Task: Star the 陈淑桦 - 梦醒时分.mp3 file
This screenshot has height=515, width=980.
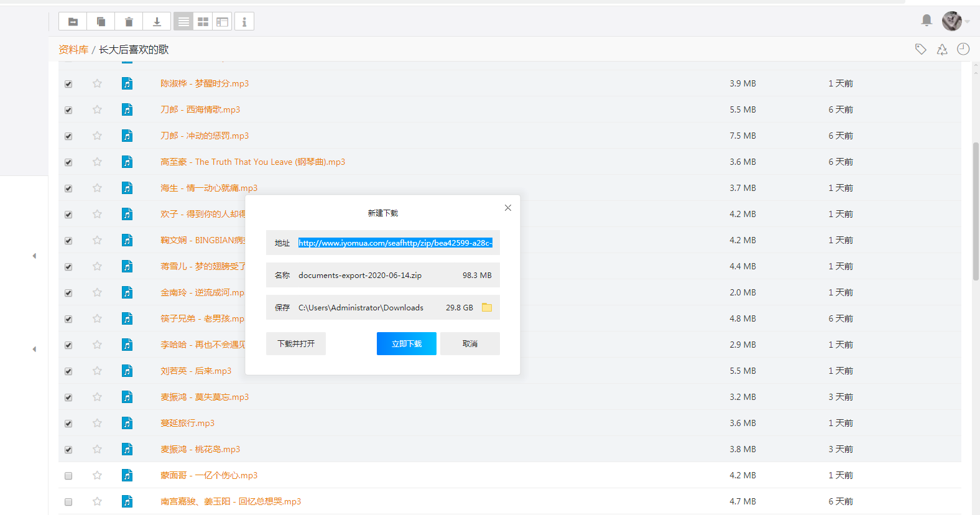Action: [x=97, y=83]
